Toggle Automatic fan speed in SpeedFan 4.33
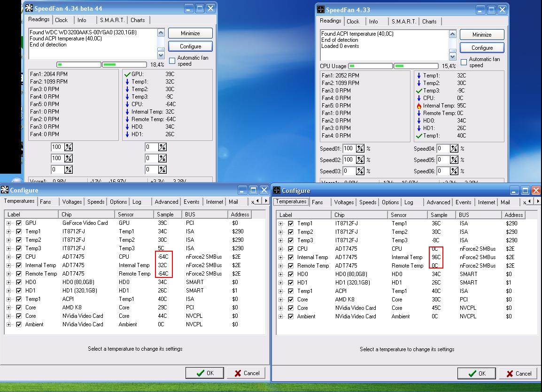This screenshot has height=392, width=542. click(464, 62)
